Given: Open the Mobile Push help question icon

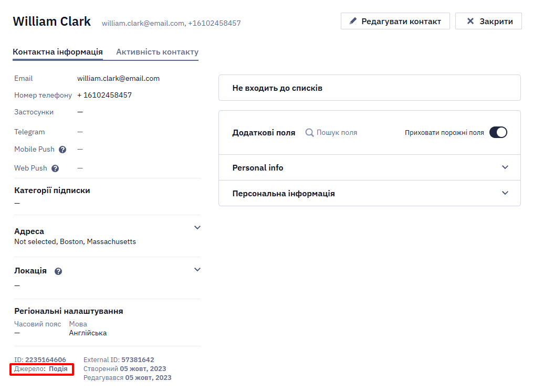Looking at the screenshot, I should [62, 150].
